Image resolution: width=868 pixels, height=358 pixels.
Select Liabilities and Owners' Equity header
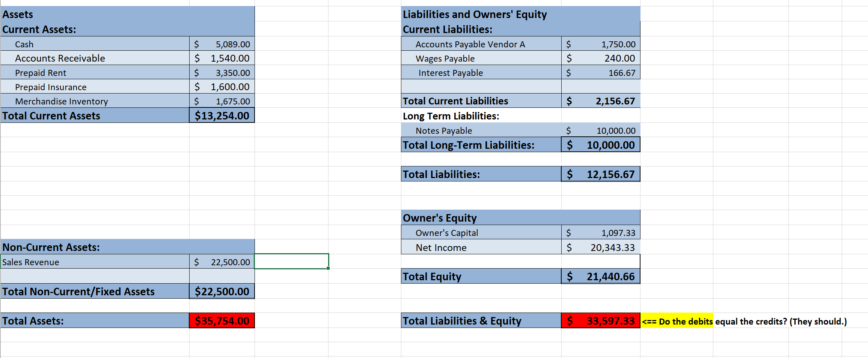[521, 14]
